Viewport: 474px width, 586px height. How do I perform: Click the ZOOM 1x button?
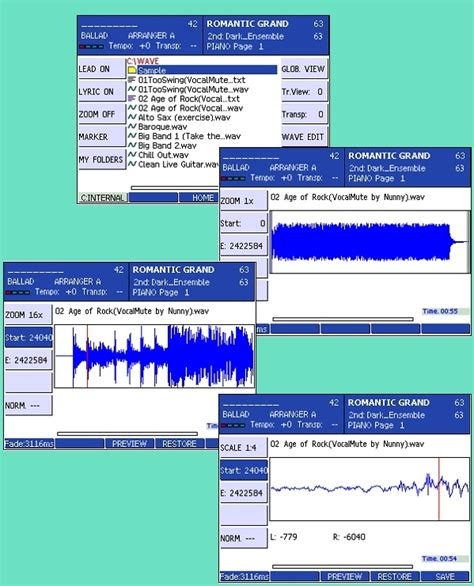244,201
